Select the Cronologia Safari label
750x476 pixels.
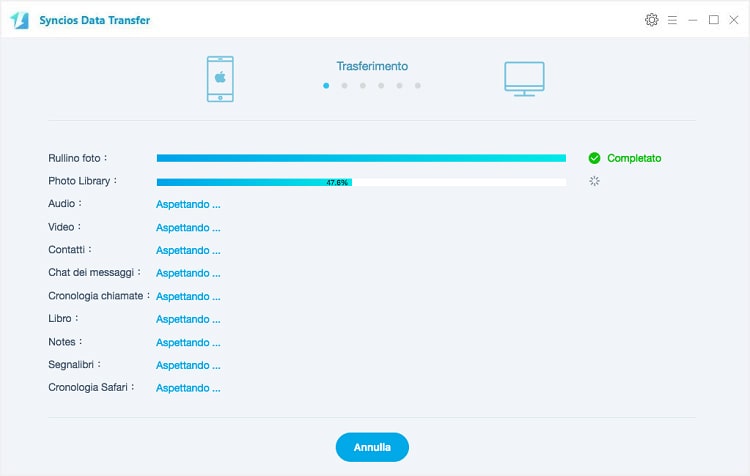coord(91,387)
